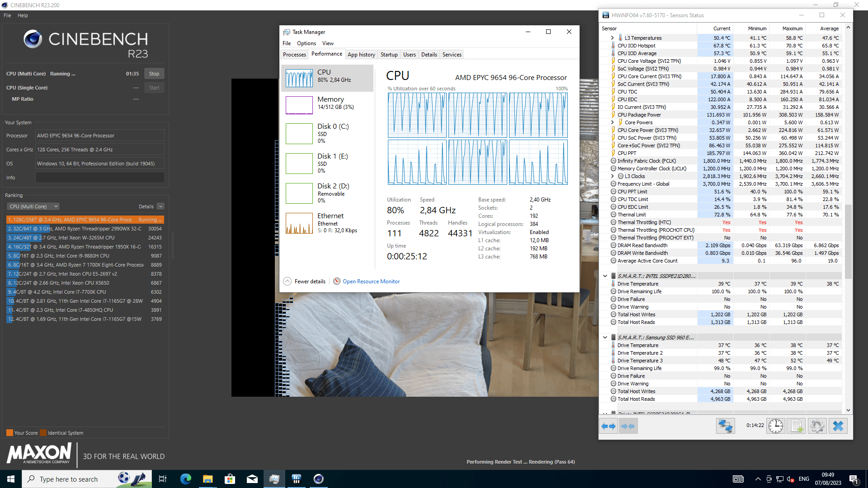Click HWiNFO expand-columns arrows button
Image resolution: width=868 pixels, height=488 pixels.
(x=609, y=426)
